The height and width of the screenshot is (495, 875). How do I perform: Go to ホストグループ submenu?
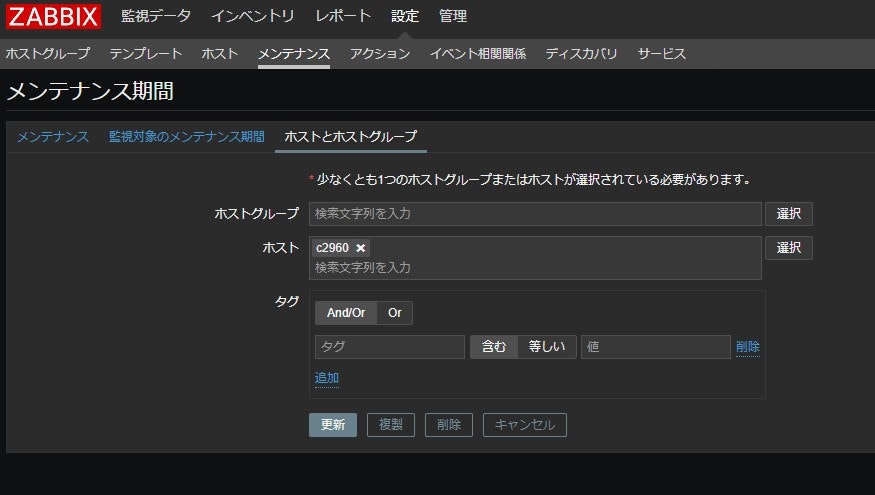click(x=48, y=54)
